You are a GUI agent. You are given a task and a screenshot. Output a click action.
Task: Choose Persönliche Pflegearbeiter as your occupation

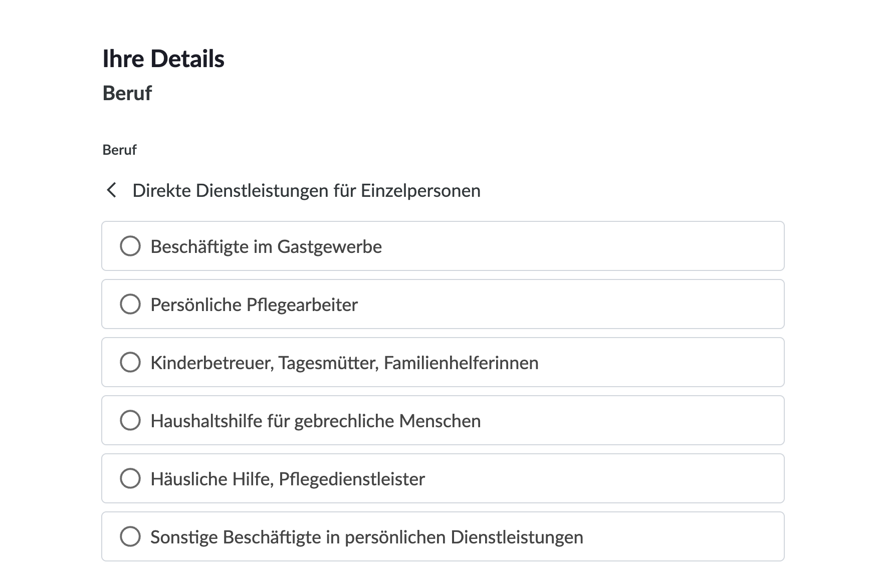click(130, 304)
